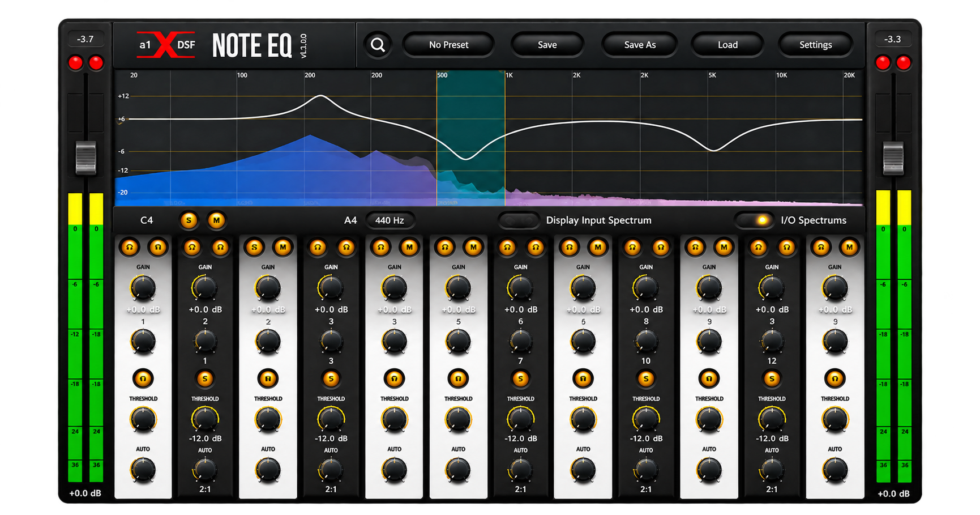Open the No Preset selector
The width and height of the screenshot is (980, 515).
[448, 45]
